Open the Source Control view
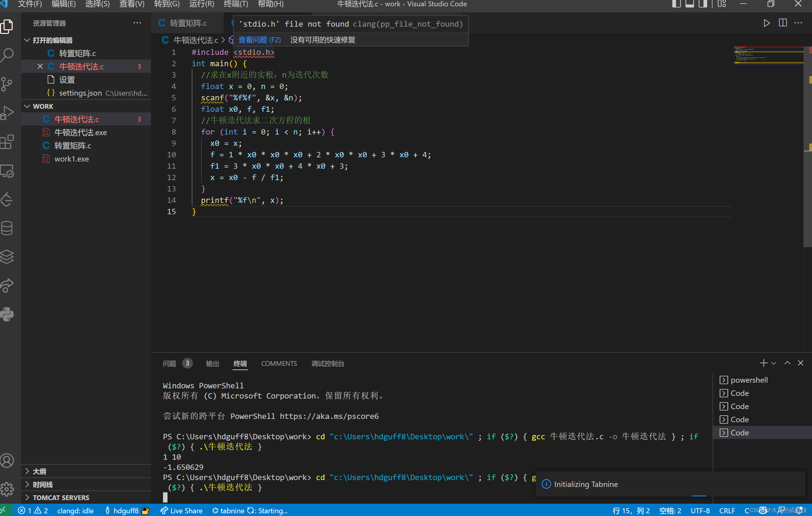 pos(7,84)
